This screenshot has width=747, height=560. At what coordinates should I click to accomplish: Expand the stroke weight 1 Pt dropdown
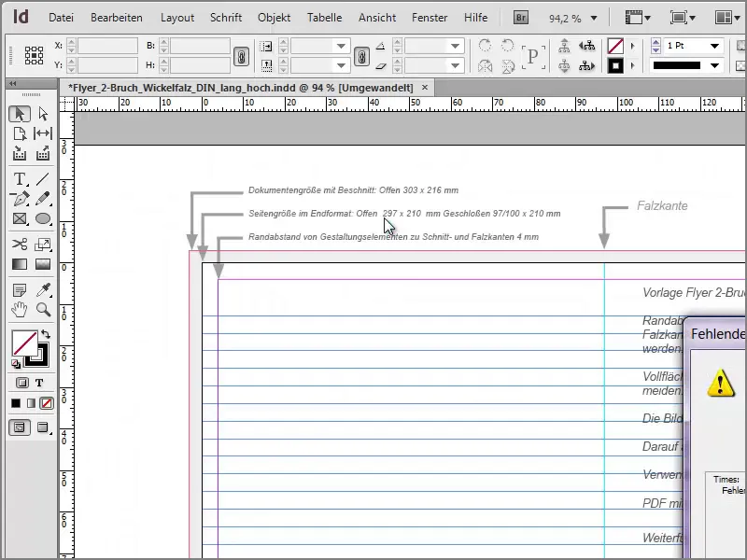point(714,46)
